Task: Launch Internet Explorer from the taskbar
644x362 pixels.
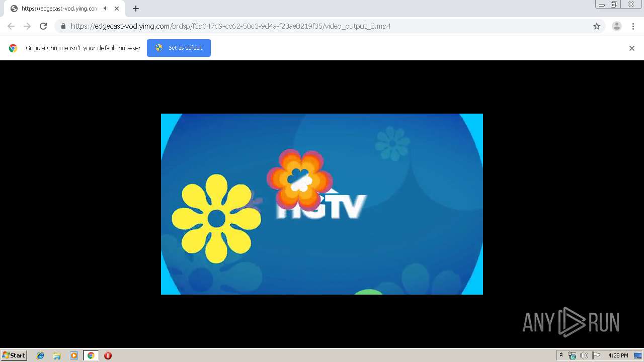Action: pyautogui.click(x=40, y=355)
